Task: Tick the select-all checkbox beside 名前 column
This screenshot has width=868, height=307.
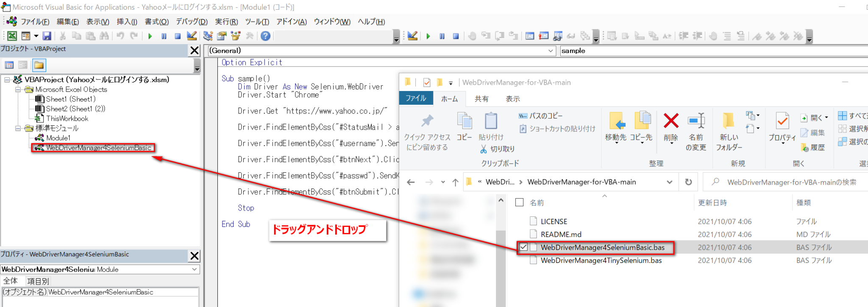Action: click(519, 202)
